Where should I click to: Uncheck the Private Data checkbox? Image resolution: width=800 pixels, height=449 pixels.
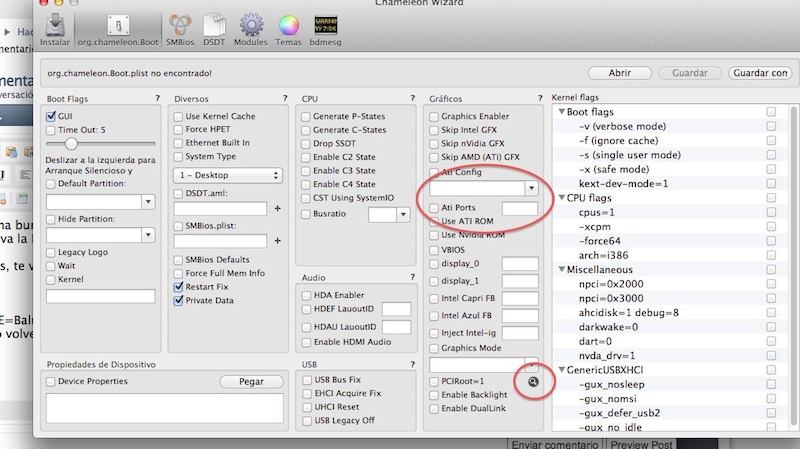pyautogui.click(x=178, y=301)
